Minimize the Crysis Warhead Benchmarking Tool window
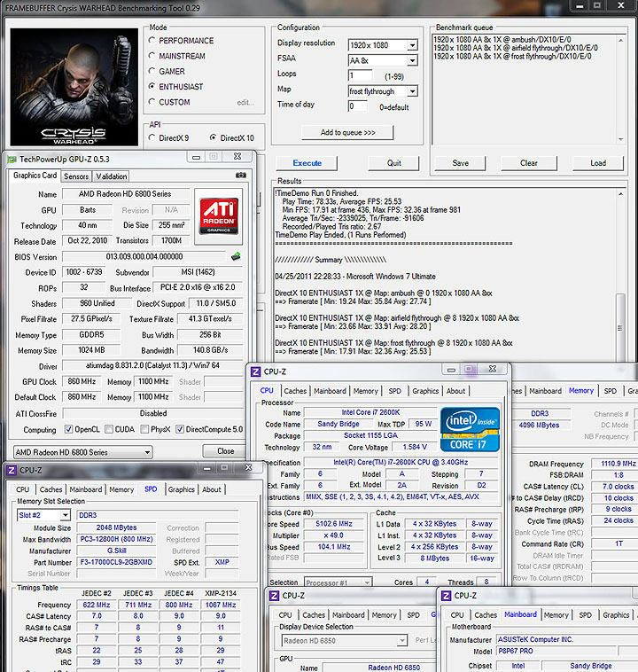 pos(580,5)
